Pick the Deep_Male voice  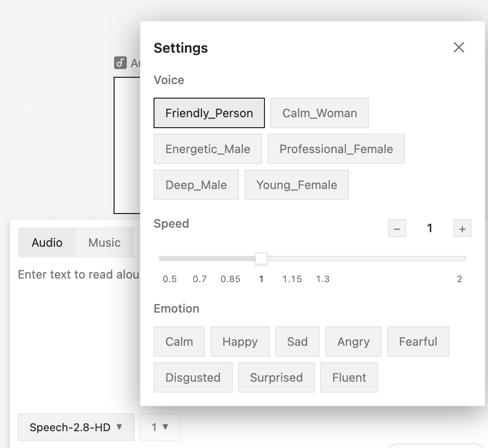pos(196,185)
